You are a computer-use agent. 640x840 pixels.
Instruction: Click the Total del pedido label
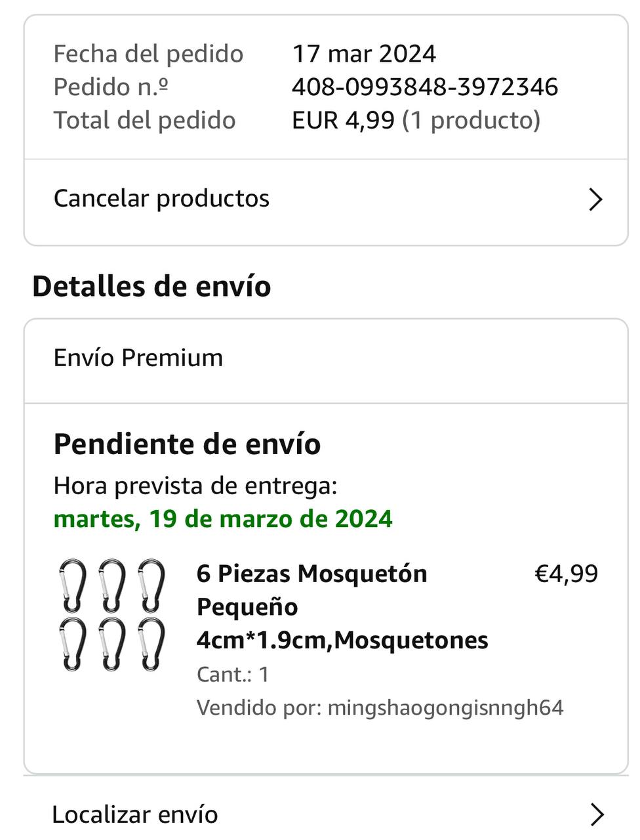click(144, 120)
